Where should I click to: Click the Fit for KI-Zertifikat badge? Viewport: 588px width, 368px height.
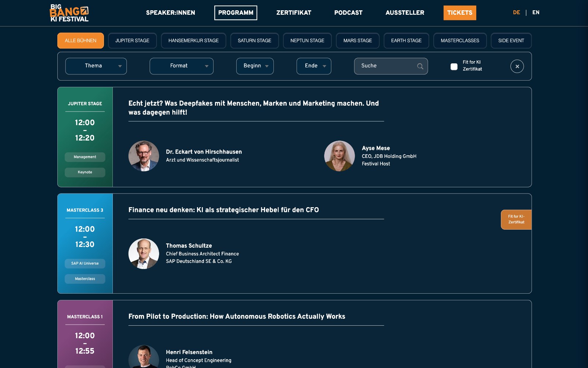(x=516, y=220)
